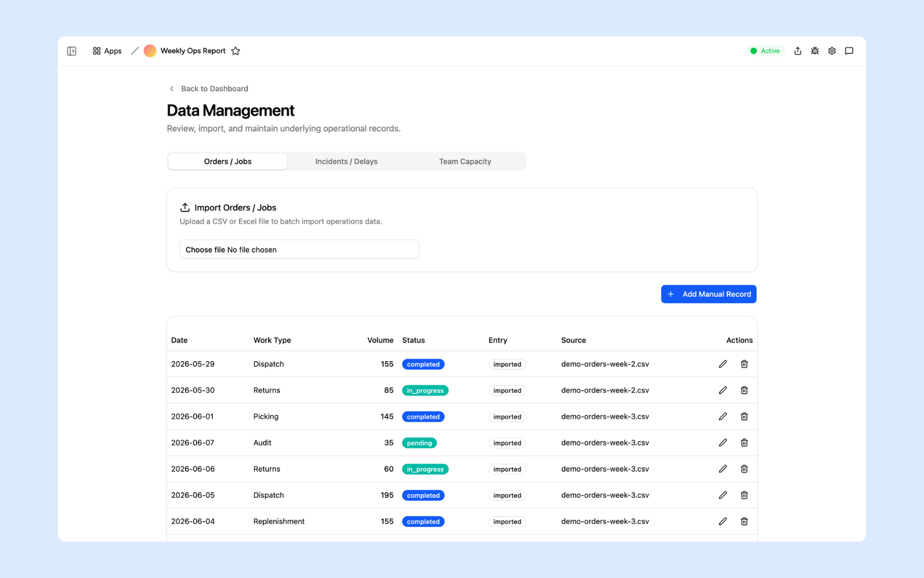This screenshot has height=578, width=924.
Task: Delete the 2026-06-06 Returns record
Action: [744, 469]
